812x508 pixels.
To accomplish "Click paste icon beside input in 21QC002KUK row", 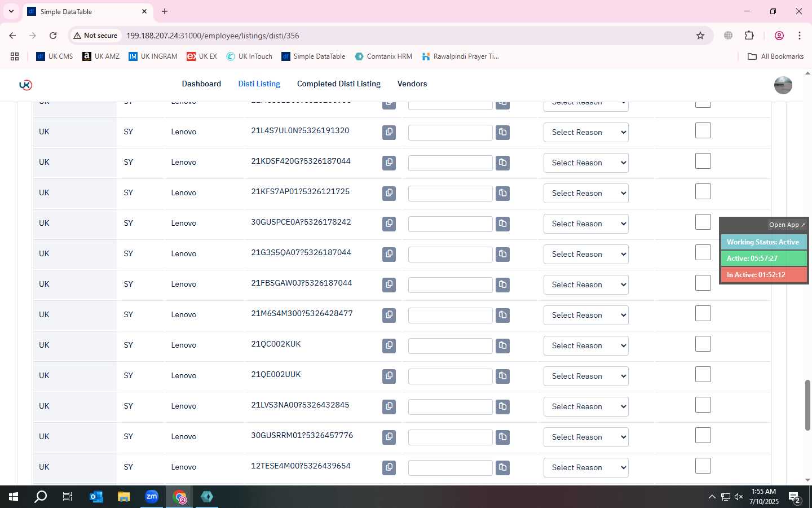I will 503,345.
